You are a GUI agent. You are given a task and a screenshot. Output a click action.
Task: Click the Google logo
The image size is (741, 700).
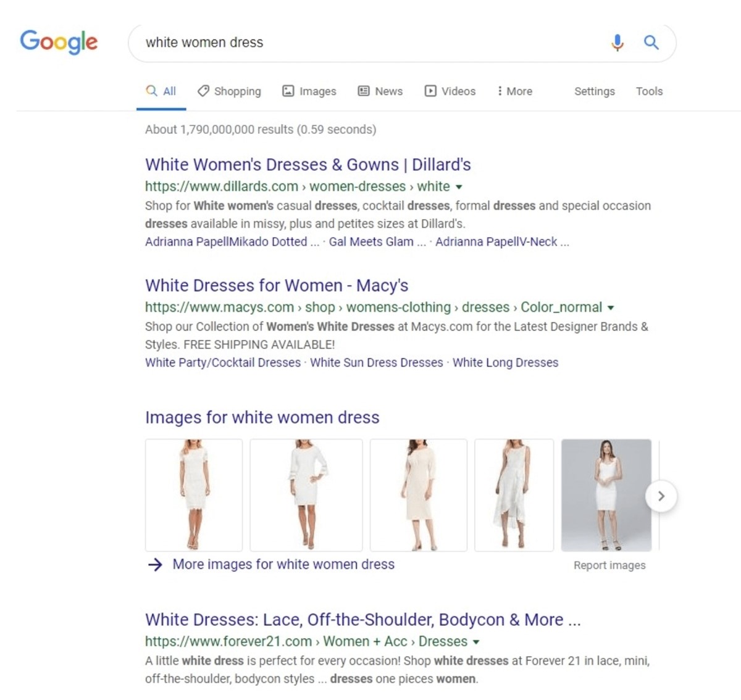coord(59,41)
